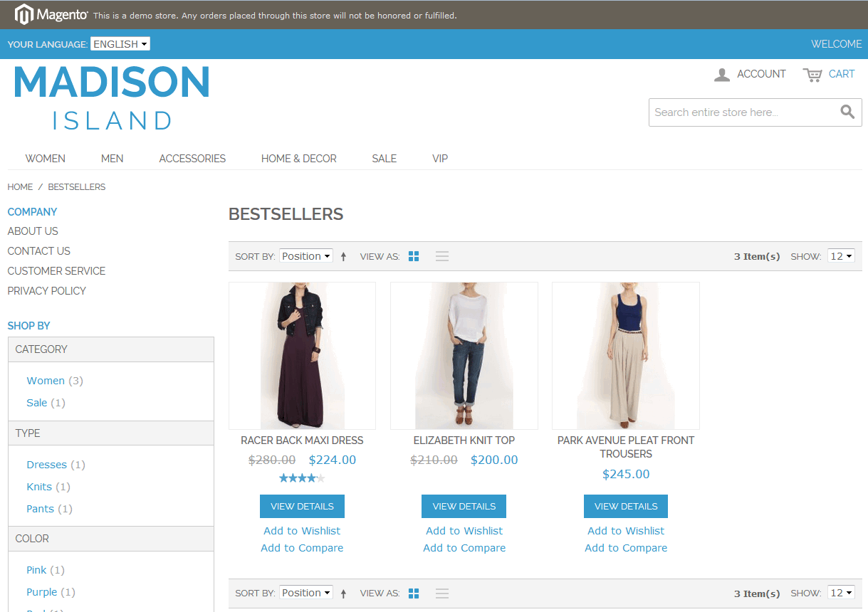Select list view in bottom toolbar

[x=442, y=593]
